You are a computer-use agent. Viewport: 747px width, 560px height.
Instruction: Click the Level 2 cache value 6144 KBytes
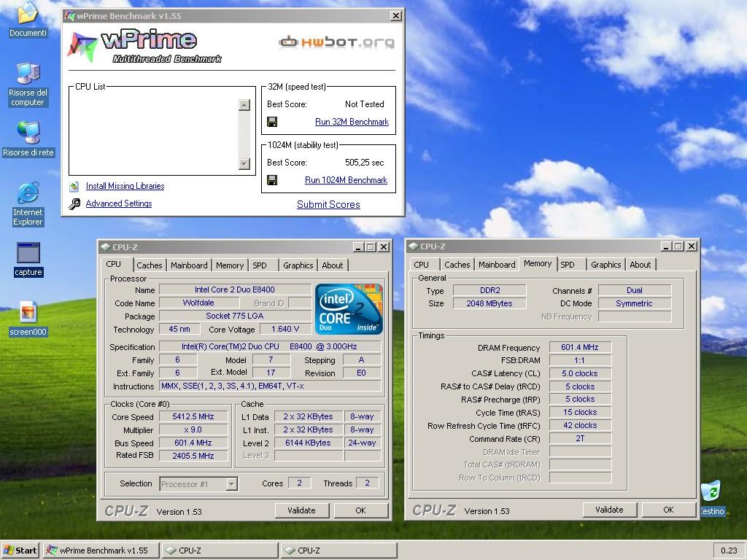pos(308,443)
